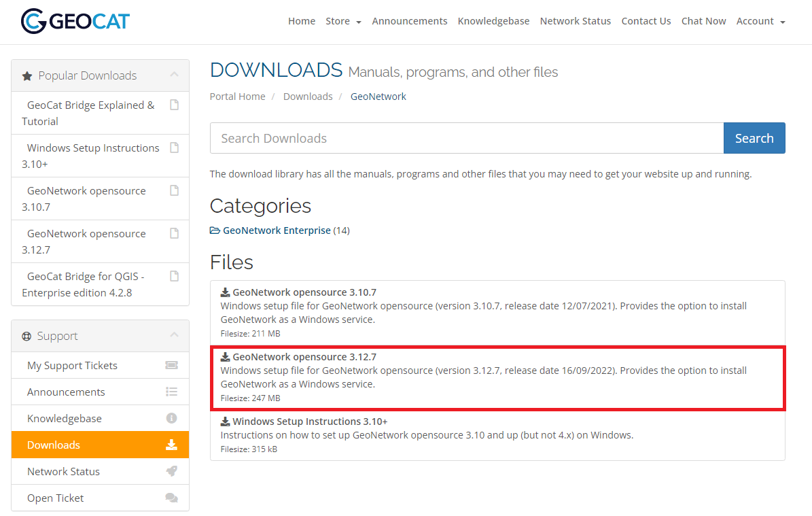
Task: Click the chat bubbles icon in Open Ticket row
Action: tap(171, 498)
